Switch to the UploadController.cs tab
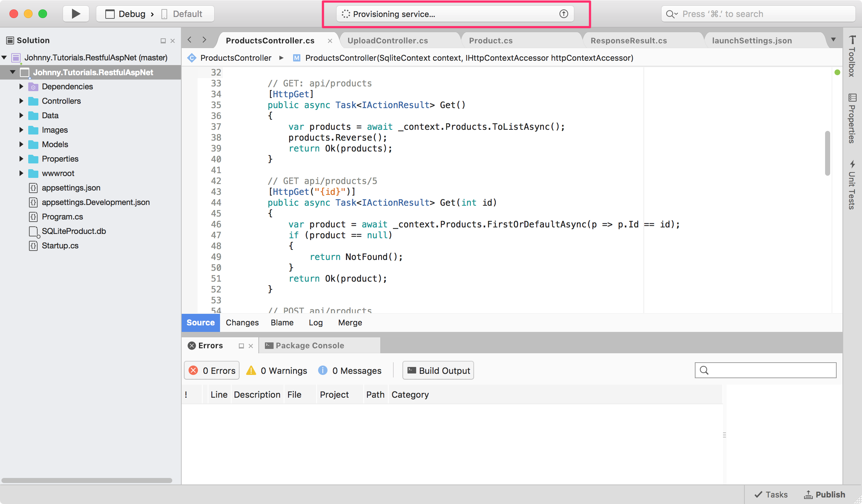862x504 pixels. pos(388,40)
